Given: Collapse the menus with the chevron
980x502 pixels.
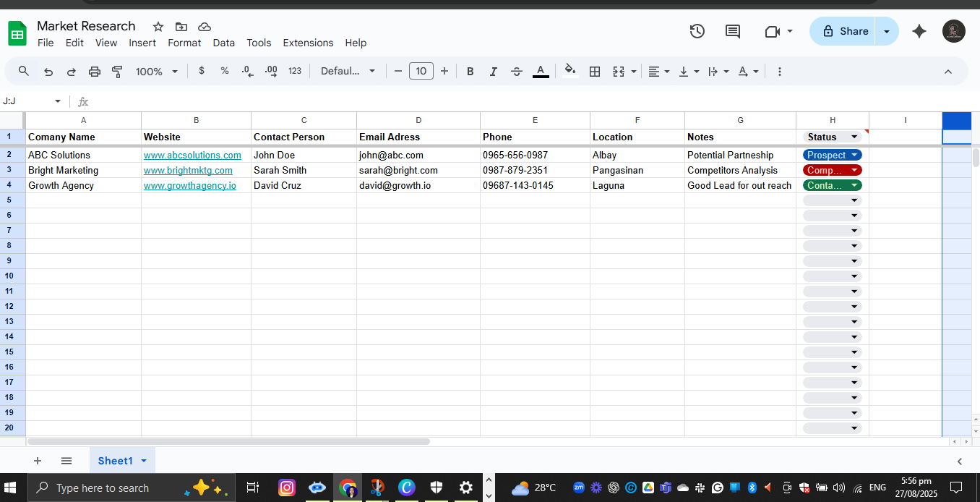Looking at the screenshot, I should click(948, 72).
